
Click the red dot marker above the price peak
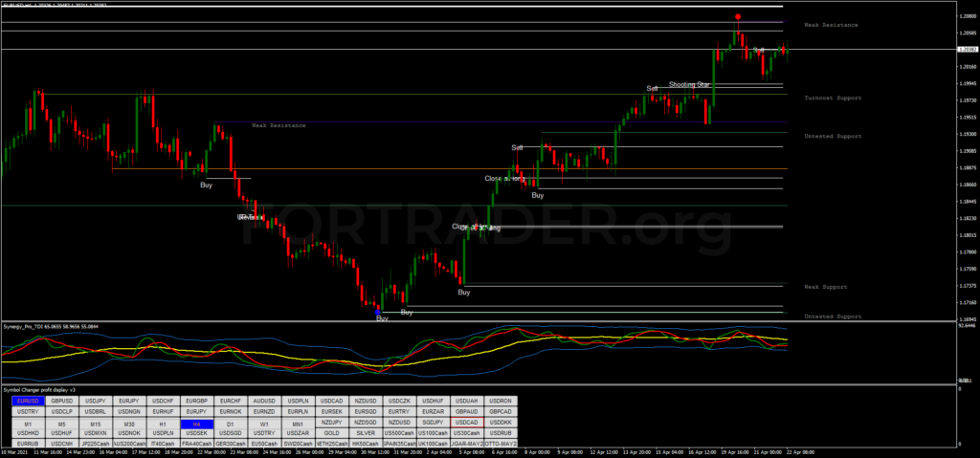pos(737,17)
